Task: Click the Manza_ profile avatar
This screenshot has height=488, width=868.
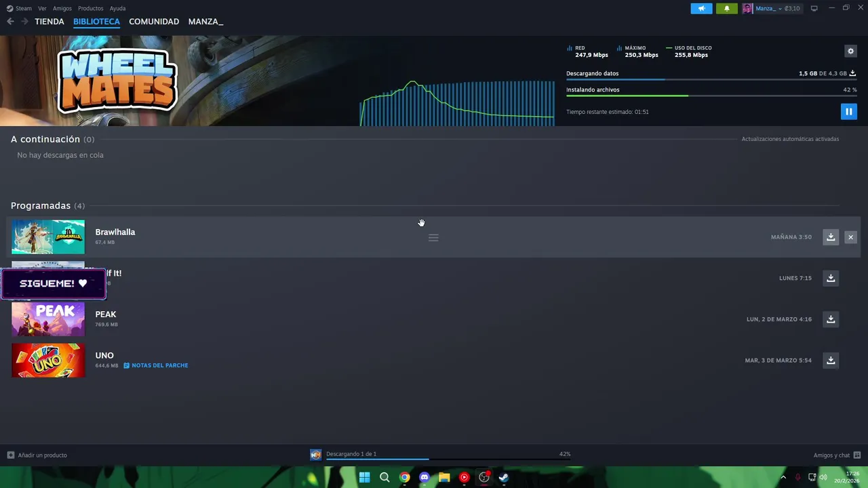Action: tap(747, 8)
